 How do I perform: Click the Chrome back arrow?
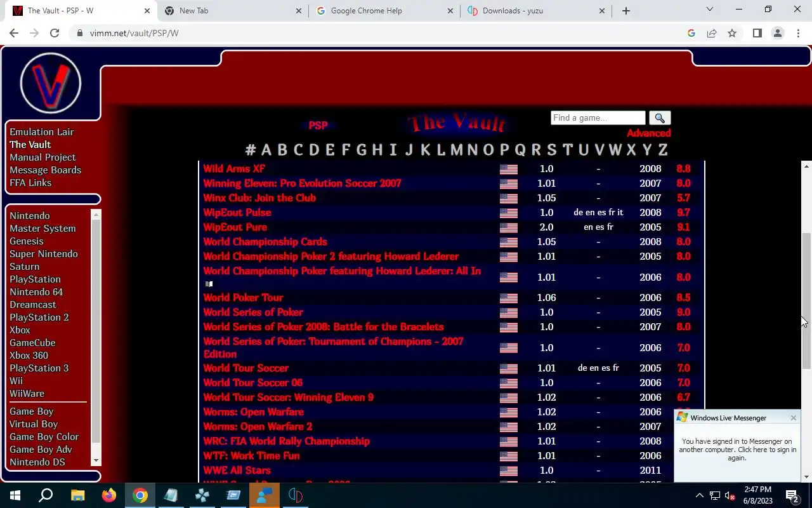(x=14, y=33)
